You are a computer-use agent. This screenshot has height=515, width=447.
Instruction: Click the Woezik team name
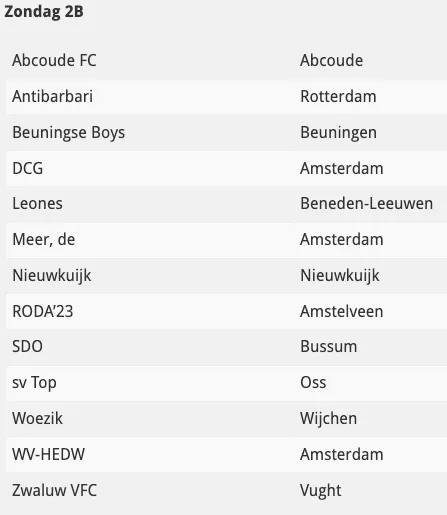click(37, 419)
